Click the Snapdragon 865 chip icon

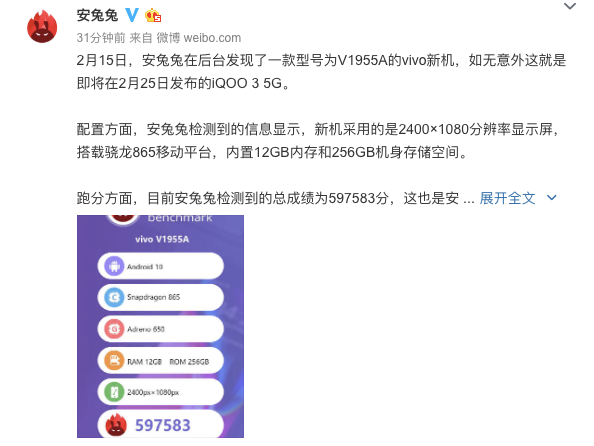pyautogui.click(x=114, y=297)
